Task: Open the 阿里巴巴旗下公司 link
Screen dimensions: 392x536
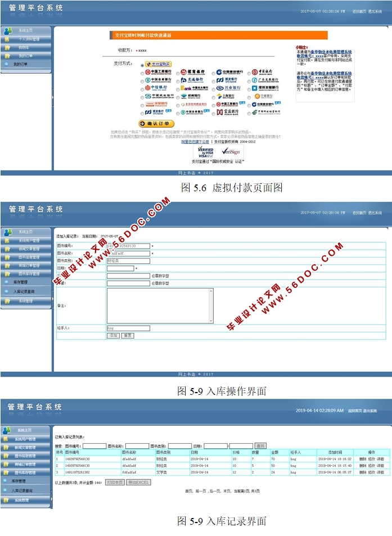Action: pos(195,142)
